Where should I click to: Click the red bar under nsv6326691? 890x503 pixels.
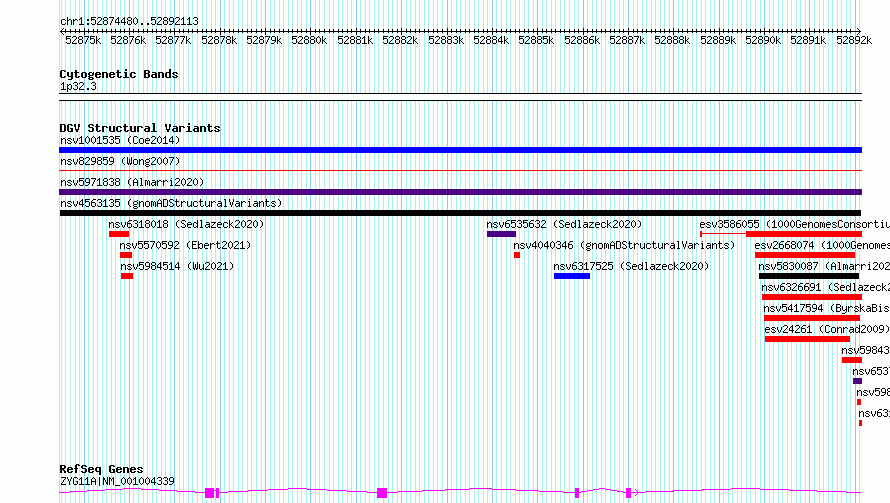click(812, 297)
